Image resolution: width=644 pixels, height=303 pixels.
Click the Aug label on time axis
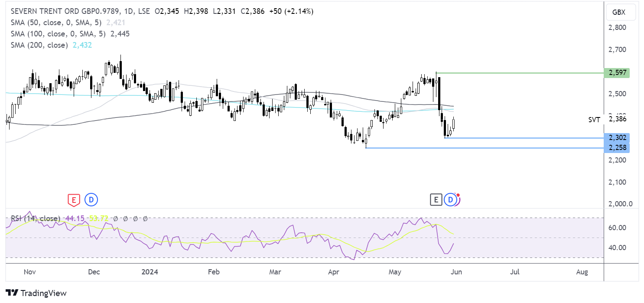(582, 272)
